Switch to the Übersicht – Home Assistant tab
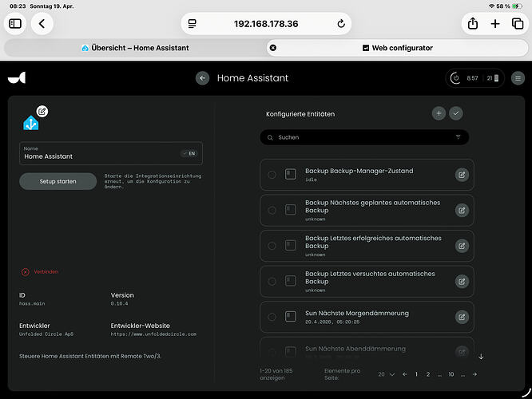This screenshot has width=532, height=399. 136,48
